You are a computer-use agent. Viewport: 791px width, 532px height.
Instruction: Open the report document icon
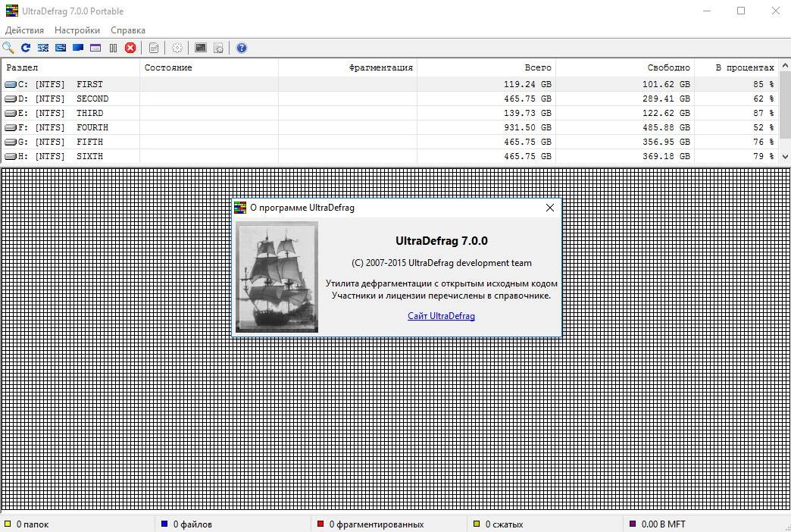tap(154, 48)
